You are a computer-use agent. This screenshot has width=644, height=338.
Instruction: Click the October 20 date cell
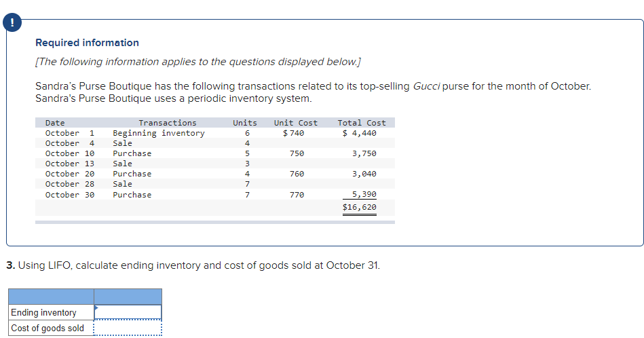coord(70,174)
